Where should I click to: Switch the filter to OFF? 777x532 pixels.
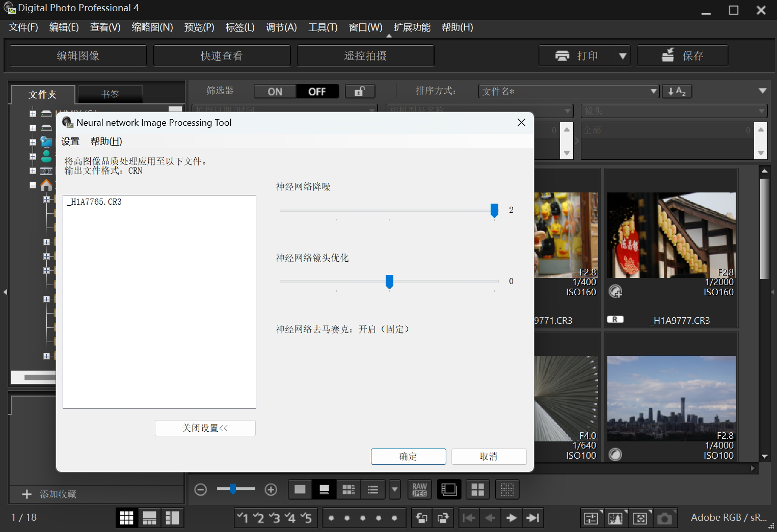coord(317,91)
